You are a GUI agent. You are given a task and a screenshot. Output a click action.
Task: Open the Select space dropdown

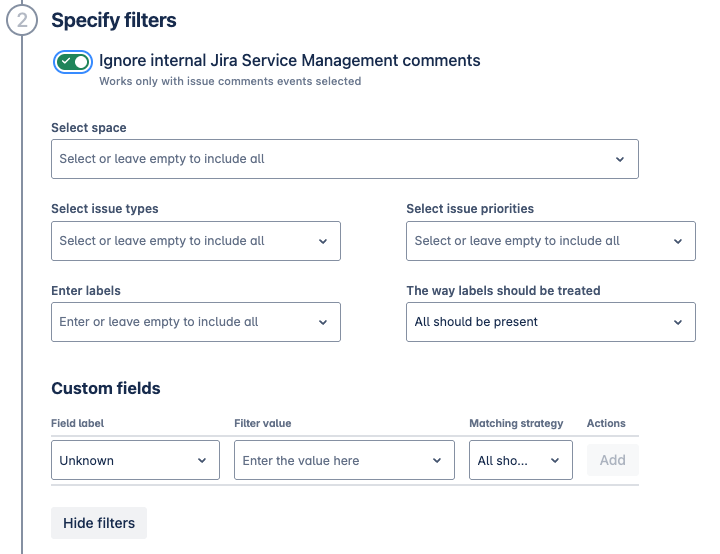click(x=330, y=159)
